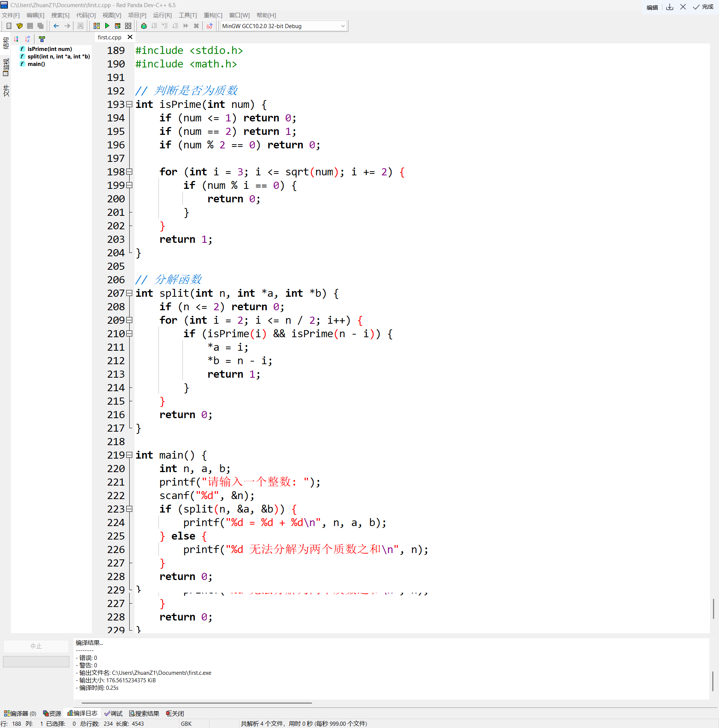The image size is (719, 728).
Task: Navigate back with the left arrow icon
Action: pos(57,26)
